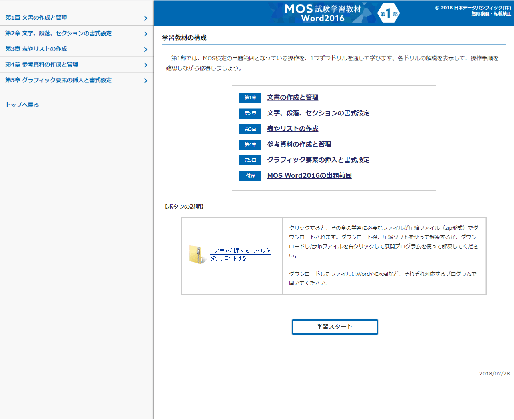Click the 第1章 blue badge in contents list

(x=250, y=98)
